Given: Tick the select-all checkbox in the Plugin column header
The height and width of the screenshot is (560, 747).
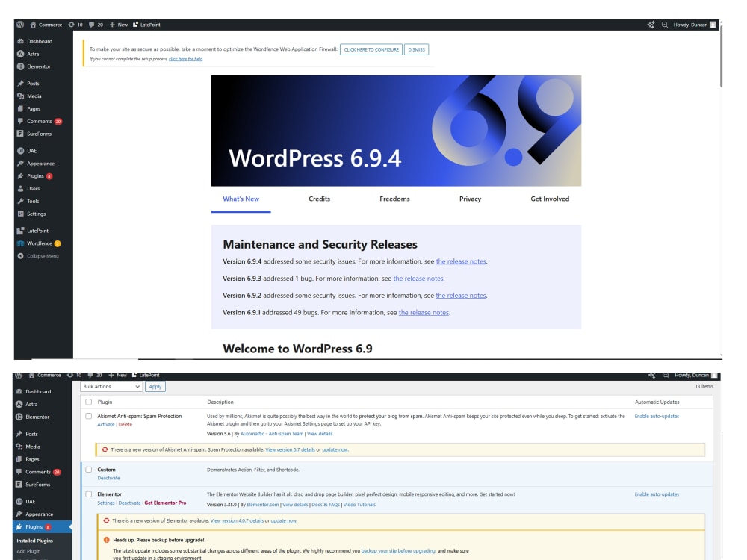Looking at the screenshot, I should tap(89, 402).
